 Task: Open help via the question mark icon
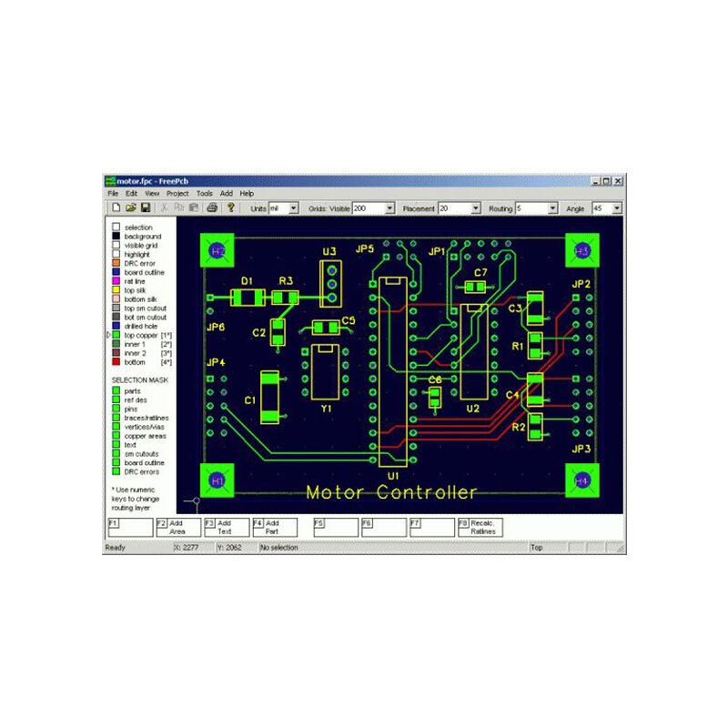230,208
